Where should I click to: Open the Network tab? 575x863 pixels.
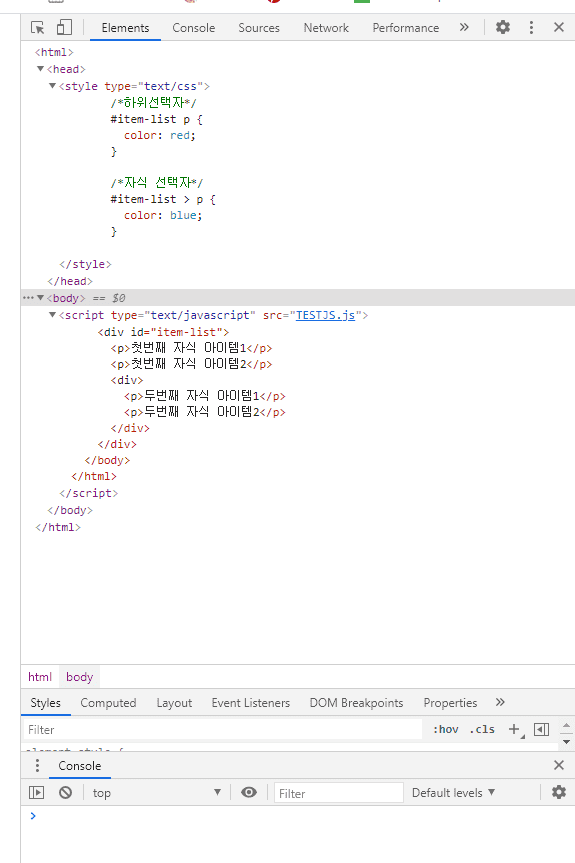coord(326,28)
